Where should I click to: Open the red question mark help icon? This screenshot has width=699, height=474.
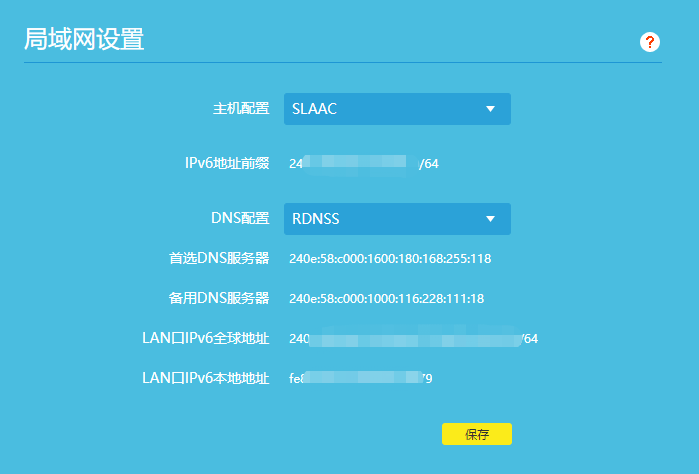coord(650,42)
